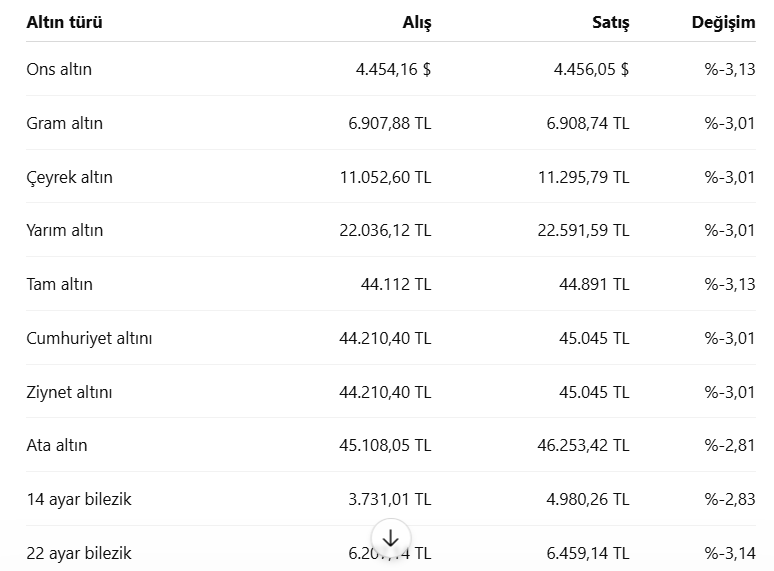
Task: Select the Ons altın row label
Action: click(59, 69)
